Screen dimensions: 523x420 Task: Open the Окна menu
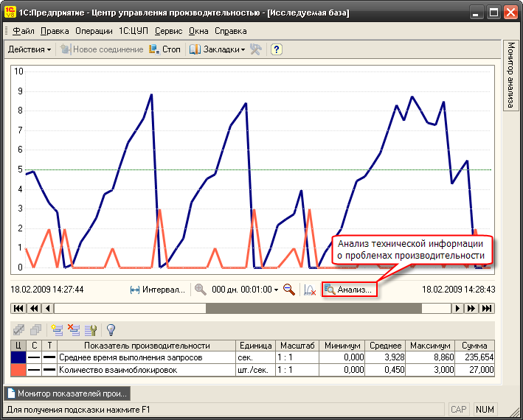(x=198, y=31)
